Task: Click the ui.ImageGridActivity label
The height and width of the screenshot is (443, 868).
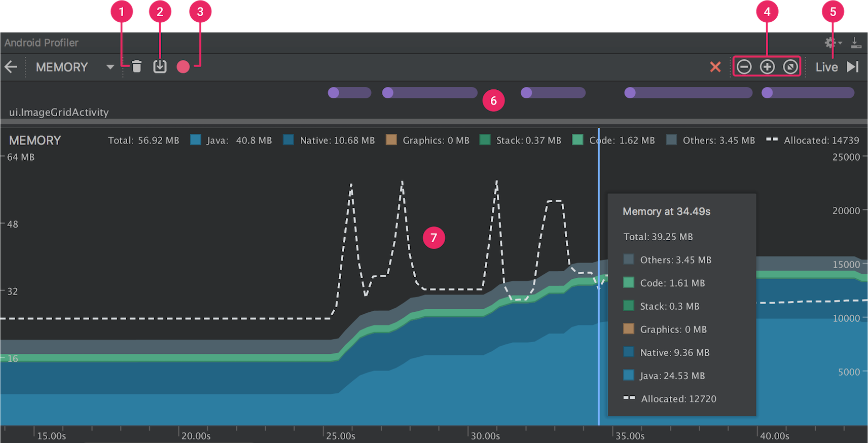Action: point(59,113)
